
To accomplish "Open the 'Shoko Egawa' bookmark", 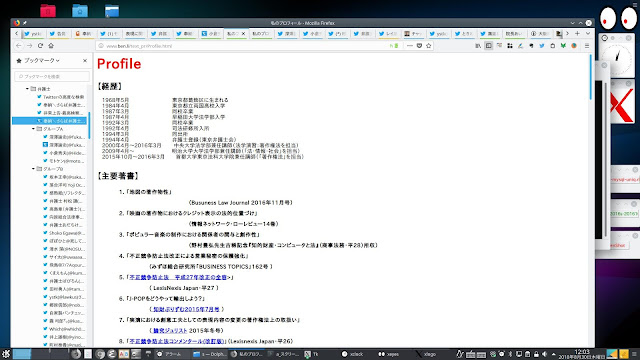I will (64, 233).
